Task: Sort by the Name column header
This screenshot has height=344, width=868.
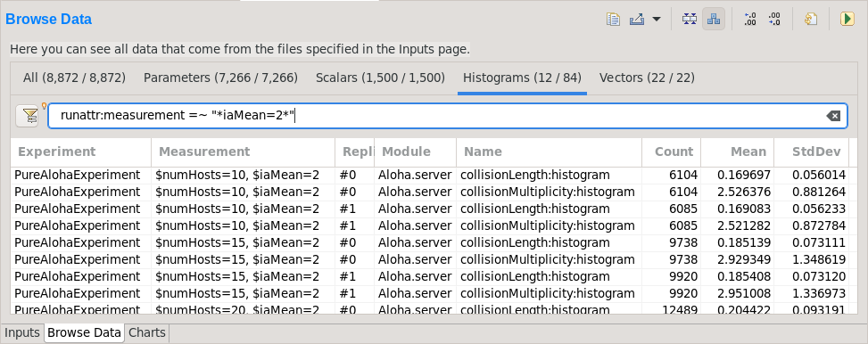Action: [x=550, y=152]
